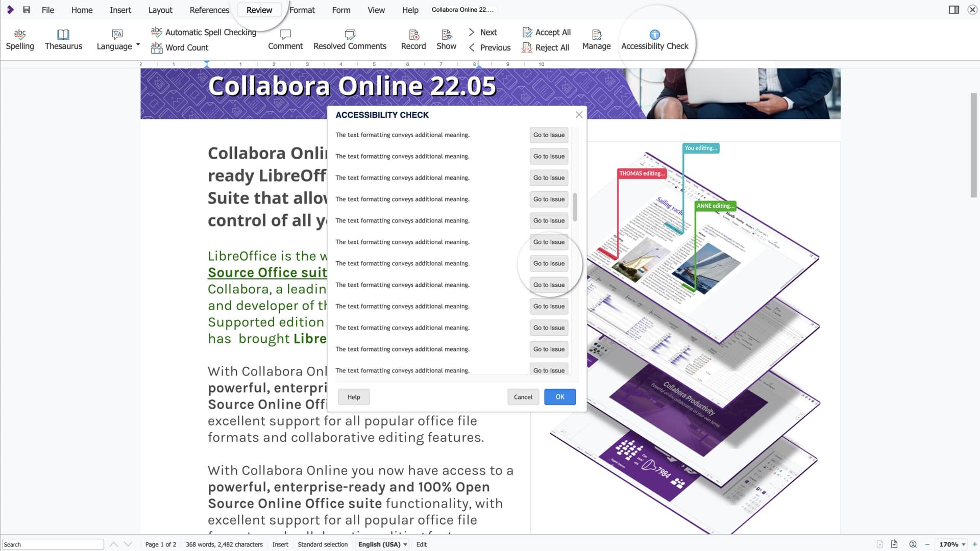Toggle Resolved Comments visibility

point(350,39)
